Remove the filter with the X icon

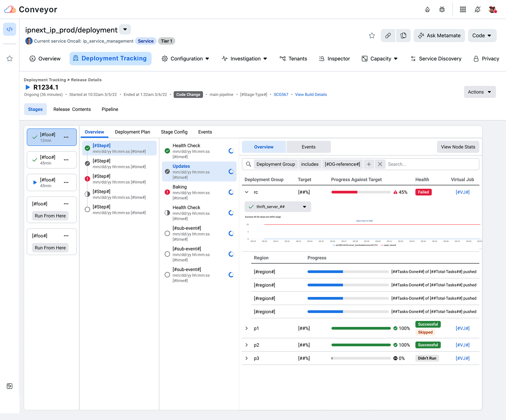(x=380, y=164)
